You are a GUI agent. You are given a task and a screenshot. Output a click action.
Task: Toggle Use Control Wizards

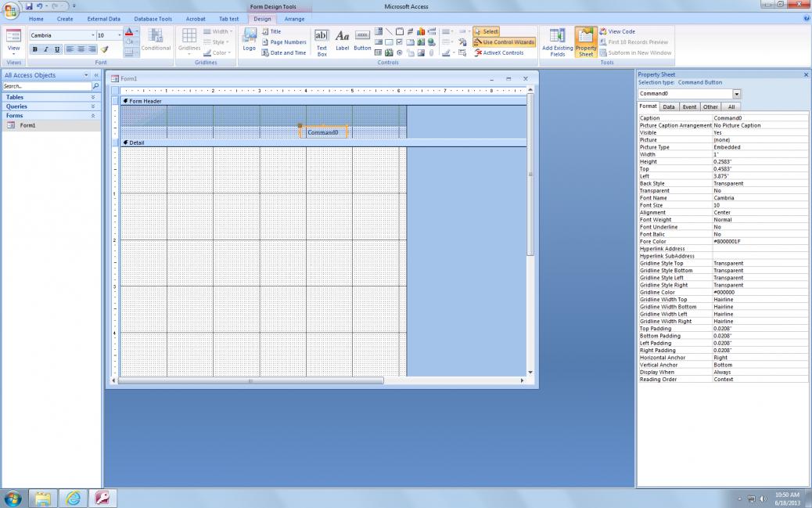[505, 42]
